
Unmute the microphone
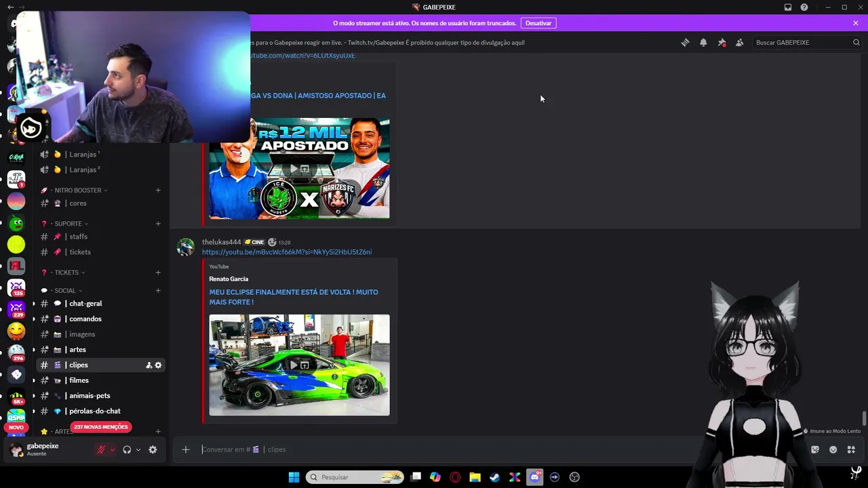(x=101, y=449)
